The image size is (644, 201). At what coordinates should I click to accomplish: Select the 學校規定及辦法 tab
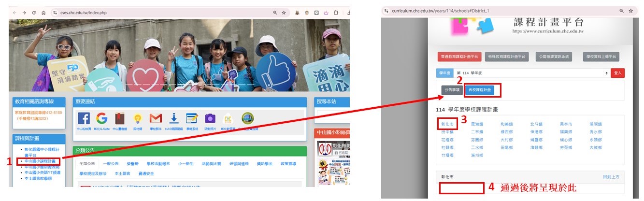coord(94,173)
